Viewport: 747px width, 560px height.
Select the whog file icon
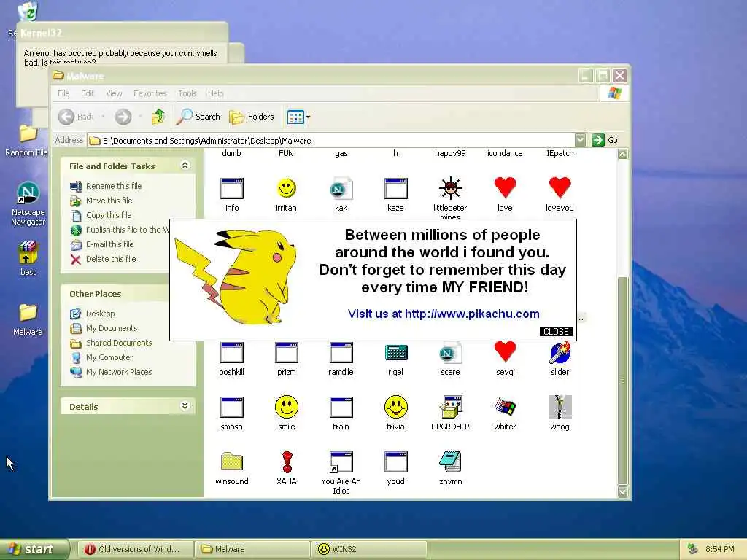tap(560, 407)
